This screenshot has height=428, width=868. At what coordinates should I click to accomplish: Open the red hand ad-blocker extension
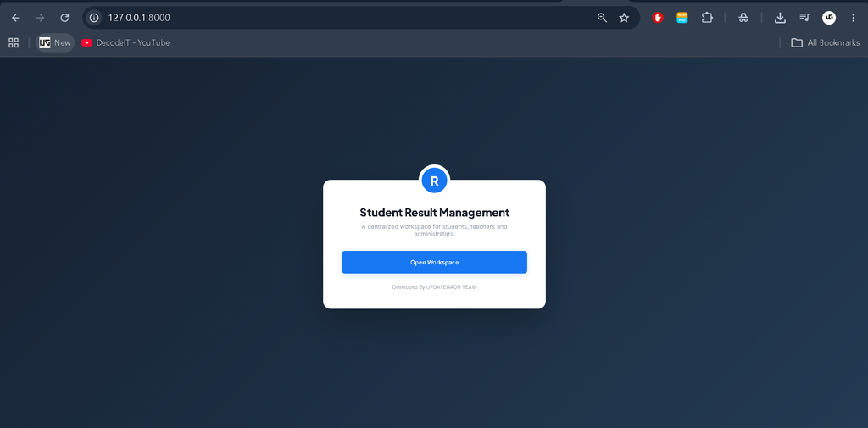coord(658,18)
